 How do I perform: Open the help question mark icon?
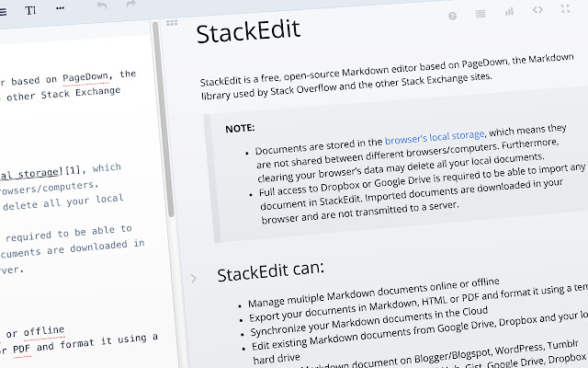(452, 17)
